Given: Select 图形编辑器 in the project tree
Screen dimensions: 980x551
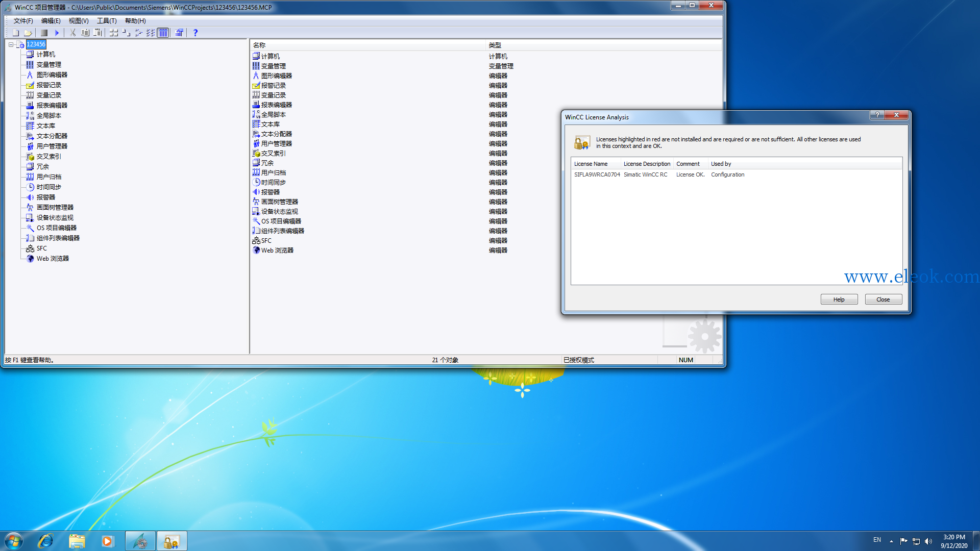Looking at the screenshot, I should [52, 75].
